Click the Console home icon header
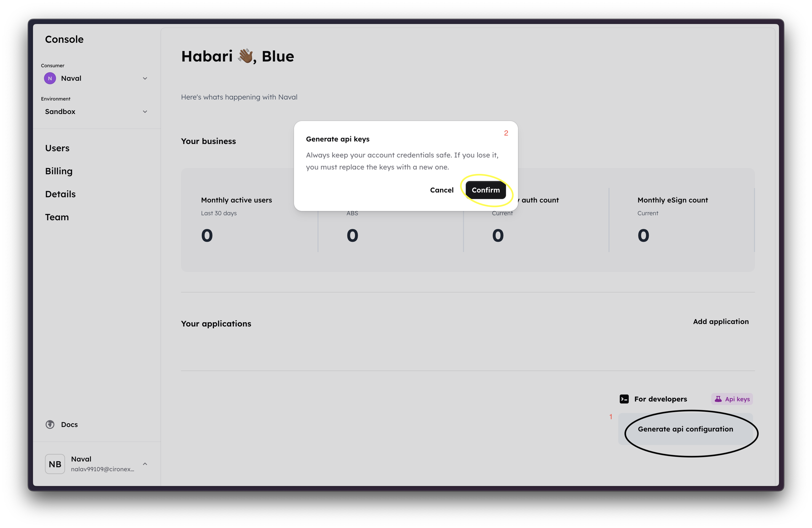The height and width of the screenshot is (528, 812). [64, 39]
